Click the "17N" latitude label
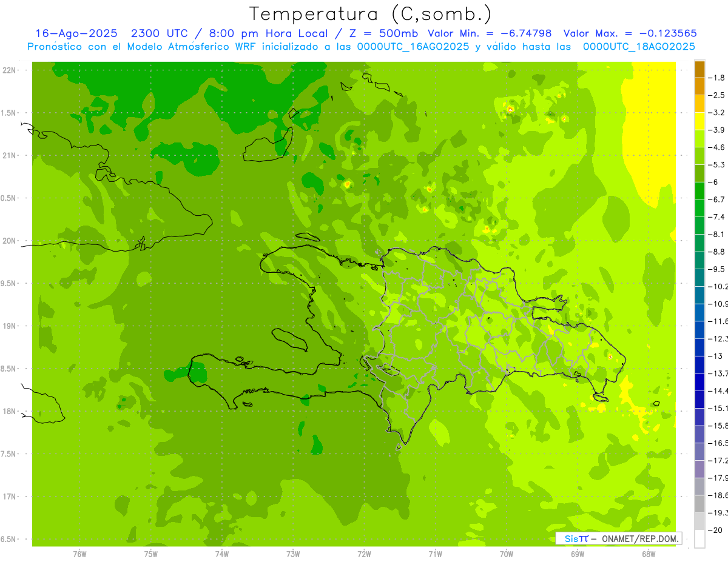This screenshot has width=728, height=562. point(9,497)
